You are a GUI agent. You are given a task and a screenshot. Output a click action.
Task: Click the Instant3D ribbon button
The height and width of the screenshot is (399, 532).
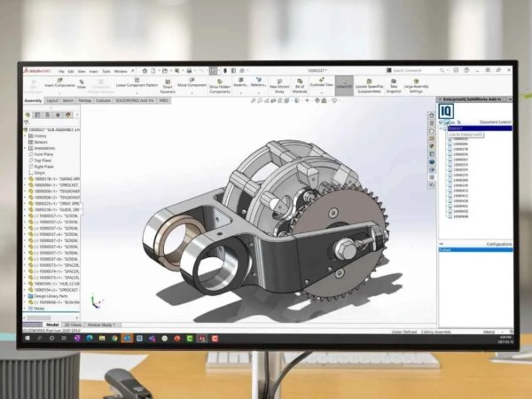(344, 85)
